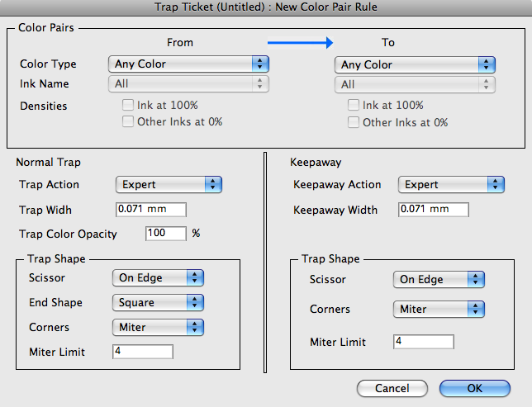Toggle From 'Ink at 100%' checkbox
This screenshot has width=532, height=407.
pyautogui.click(x=128, y=106)
